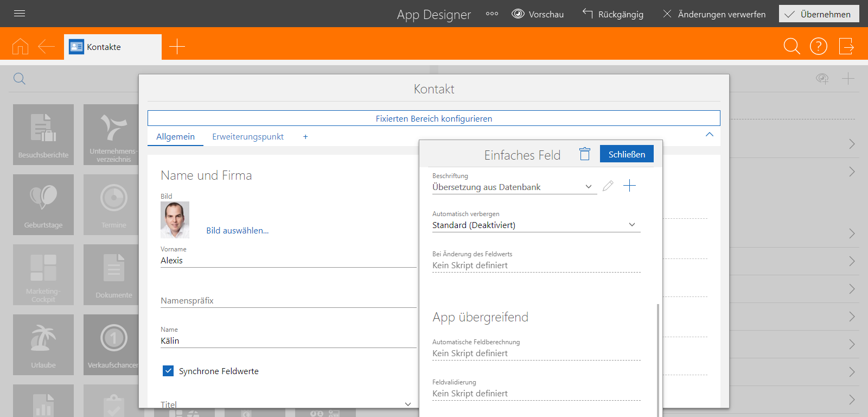
Task: Open the Geburtstage tile
Action: [x=43, y=205]
